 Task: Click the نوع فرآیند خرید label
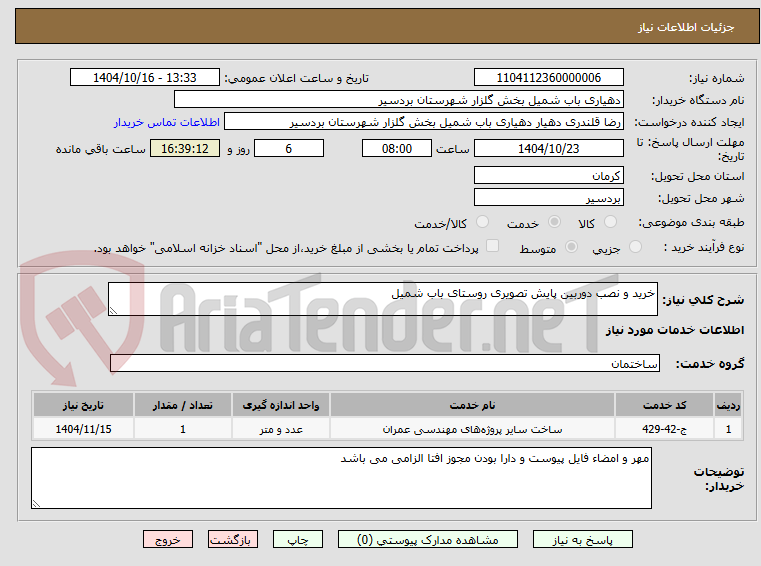tap(704, 247)
